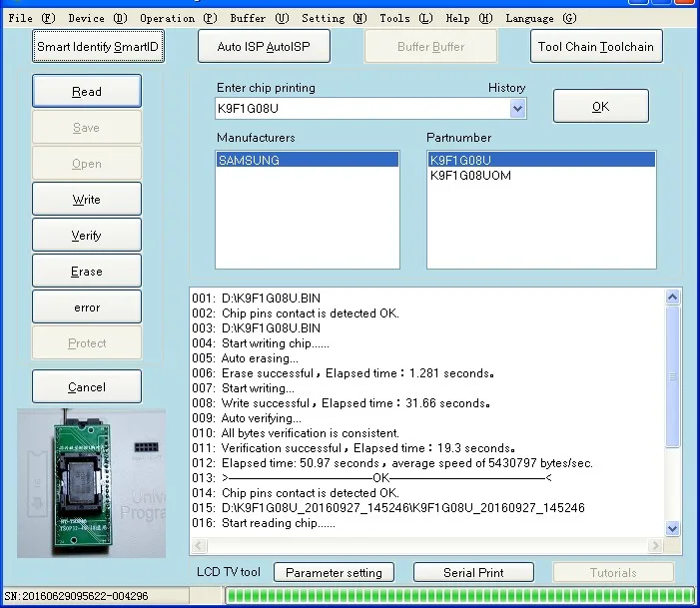Choose K9F1G08UOM in Partnumber list
Image resolution: width=700 pixels, height=608 pixels.
tap(470, 176)
